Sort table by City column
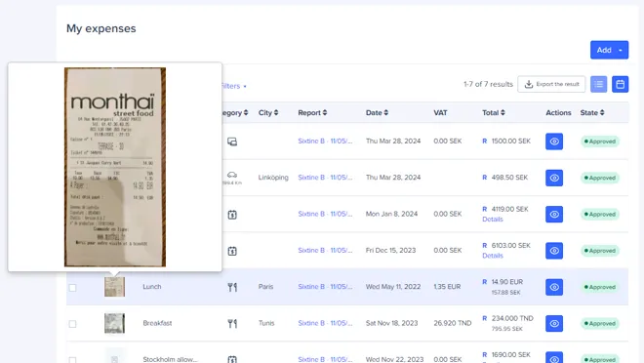Screen dimensions: 644x363 (268, 112)
